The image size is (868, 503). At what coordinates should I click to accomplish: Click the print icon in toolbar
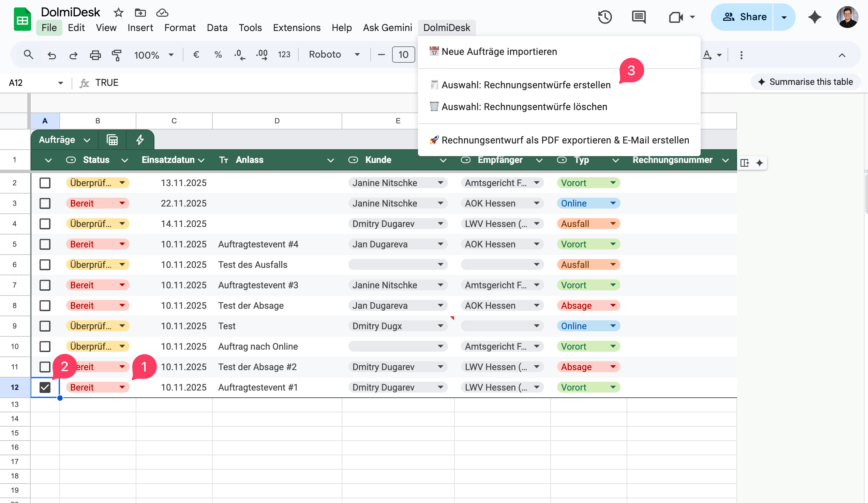95,55
